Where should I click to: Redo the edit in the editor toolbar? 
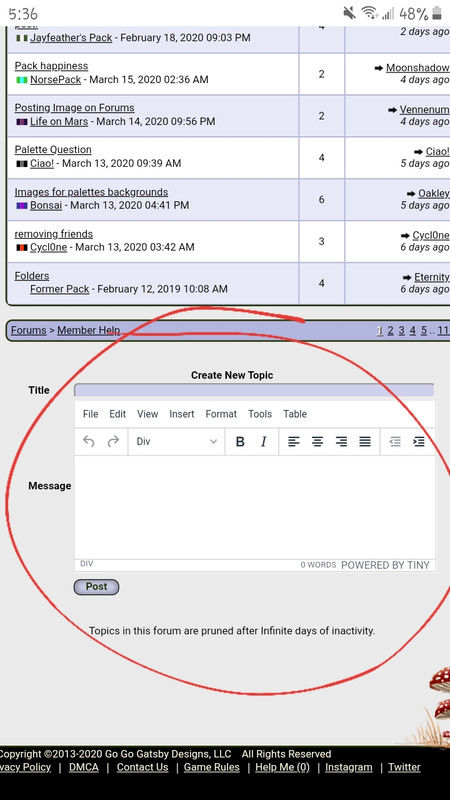click(x=113, y=441)
